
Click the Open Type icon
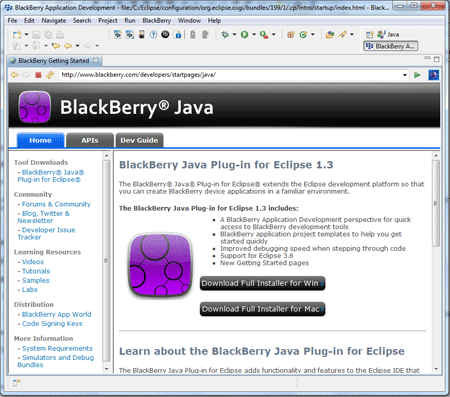330,34
